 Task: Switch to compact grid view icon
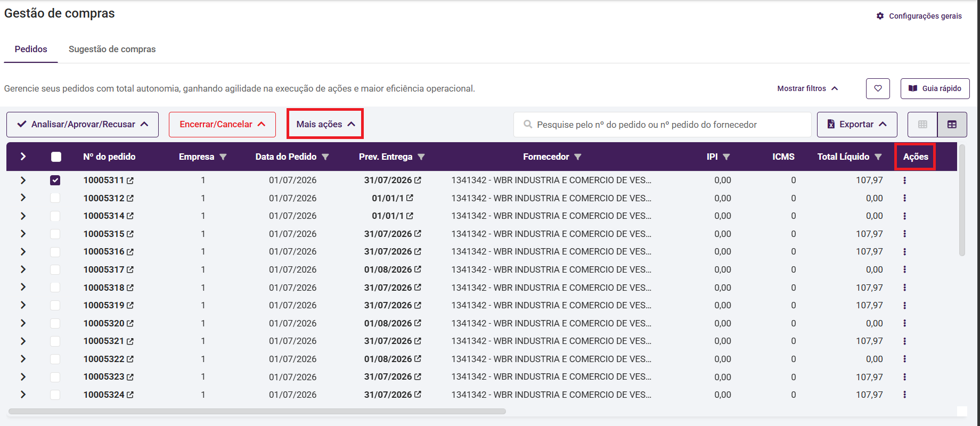pyautogui.click(x=922, y=124)
